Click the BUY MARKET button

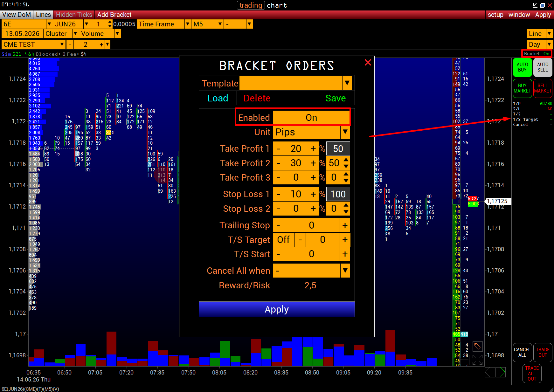coord(522,88)
